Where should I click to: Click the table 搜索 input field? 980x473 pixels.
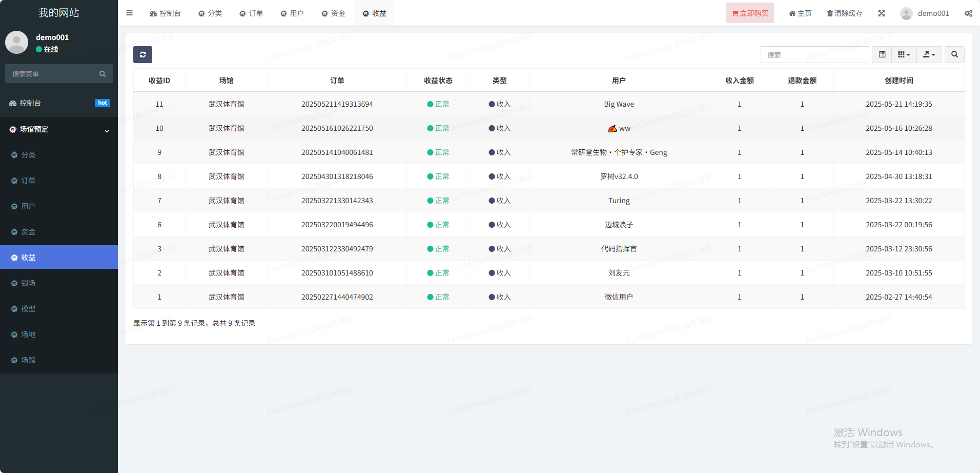tap(814, 54)
